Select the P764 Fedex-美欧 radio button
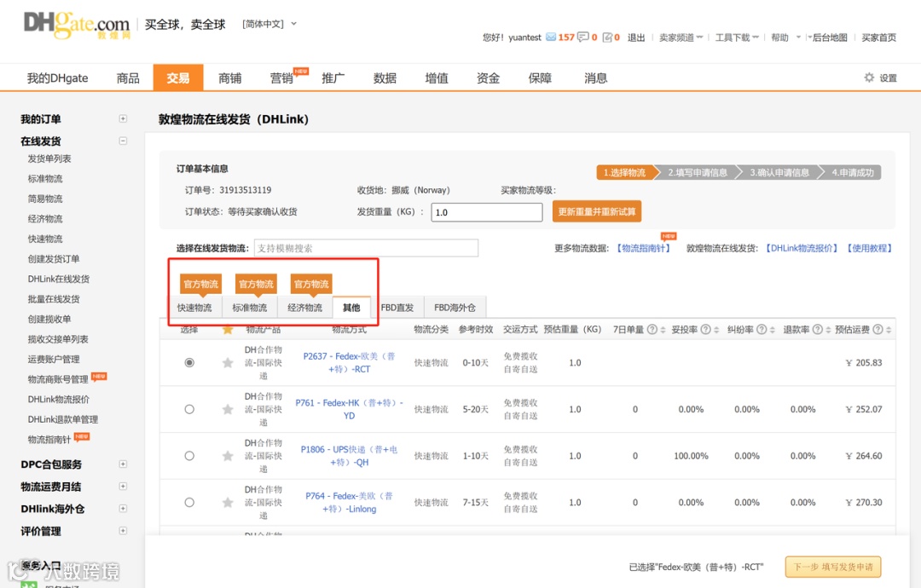 tap(189, 502)
